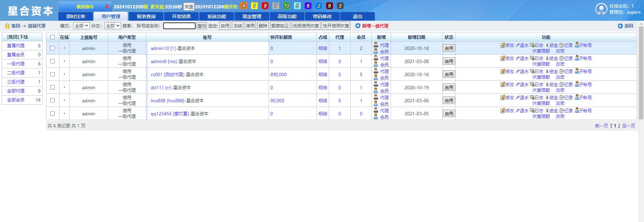
Task: Click the 退水 pencil icon for admin8
Action: (517, 58)
